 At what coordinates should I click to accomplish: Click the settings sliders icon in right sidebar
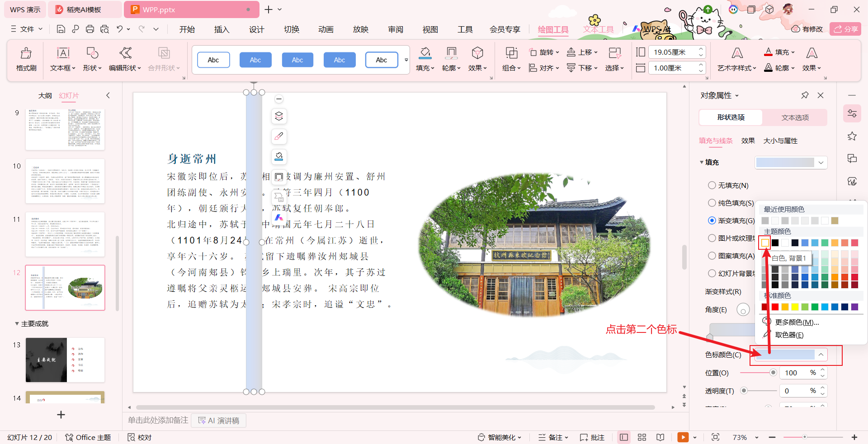point(852,113)
